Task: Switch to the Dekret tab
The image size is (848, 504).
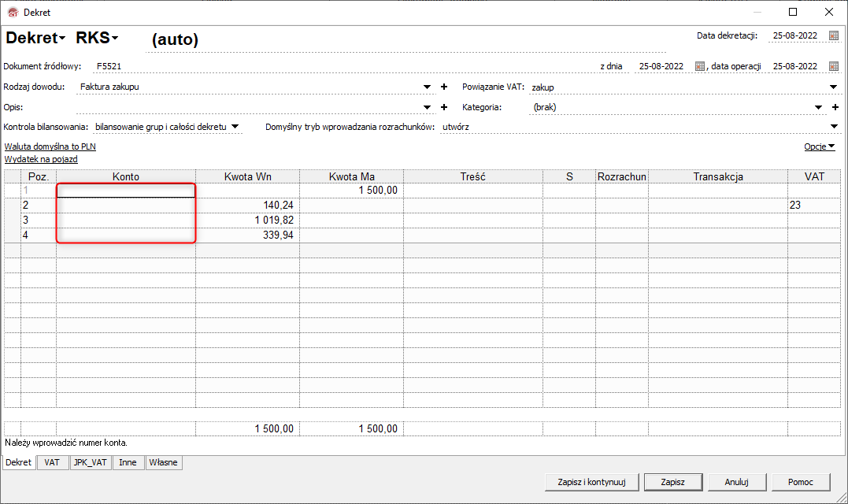Action: point(19,462)
